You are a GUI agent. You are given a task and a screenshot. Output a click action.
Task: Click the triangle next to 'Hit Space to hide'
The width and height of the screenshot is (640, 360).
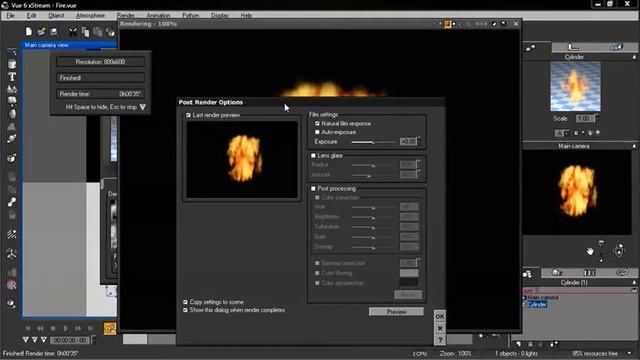tap(142, 107)
